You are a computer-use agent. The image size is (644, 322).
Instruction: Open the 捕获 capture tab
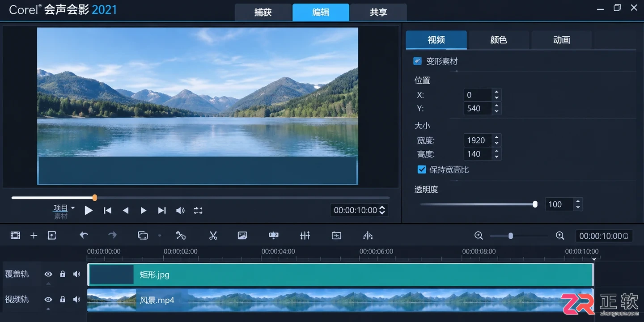pyautogui.click(x=263, y=13)
